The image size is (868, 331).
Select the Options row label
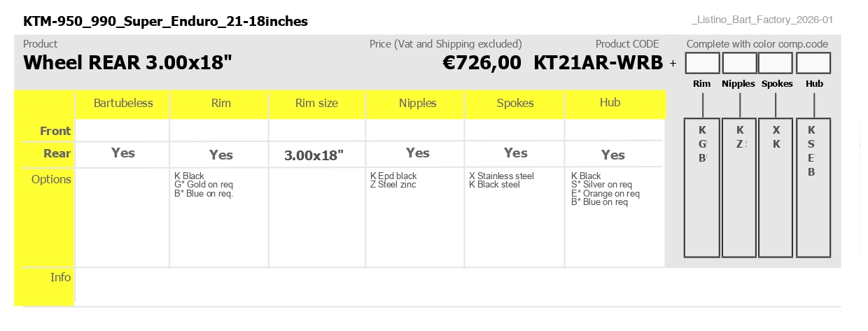(x=51, y=179)
